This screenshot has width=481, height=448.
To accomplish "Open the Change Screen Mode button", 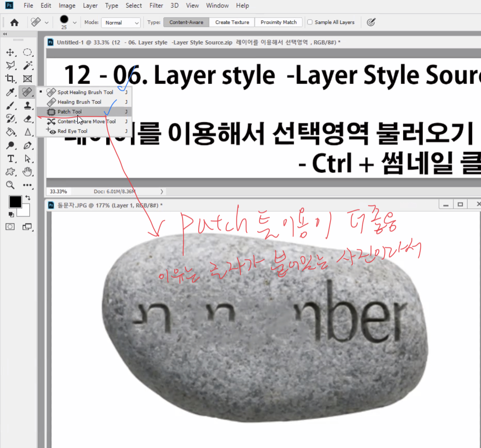I will coord(27,227).
